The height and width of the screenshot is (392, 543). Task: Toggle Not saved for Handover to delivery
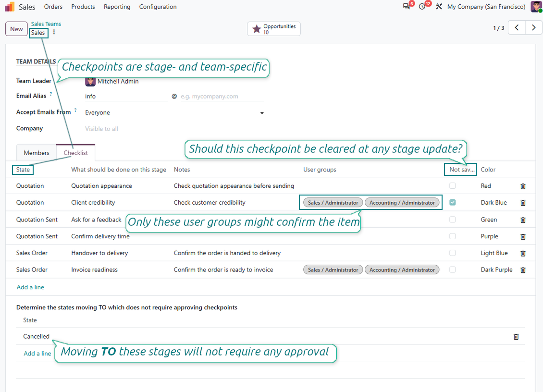pos(452,253)
